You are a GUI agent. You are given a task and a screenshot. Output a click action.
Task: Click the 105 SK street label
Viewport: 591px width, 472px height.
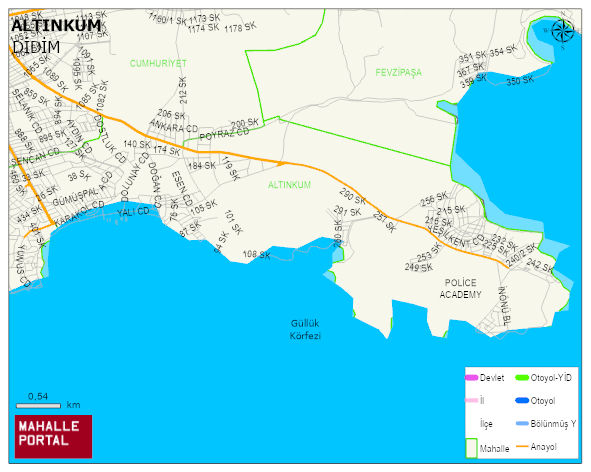click(204, 207)
